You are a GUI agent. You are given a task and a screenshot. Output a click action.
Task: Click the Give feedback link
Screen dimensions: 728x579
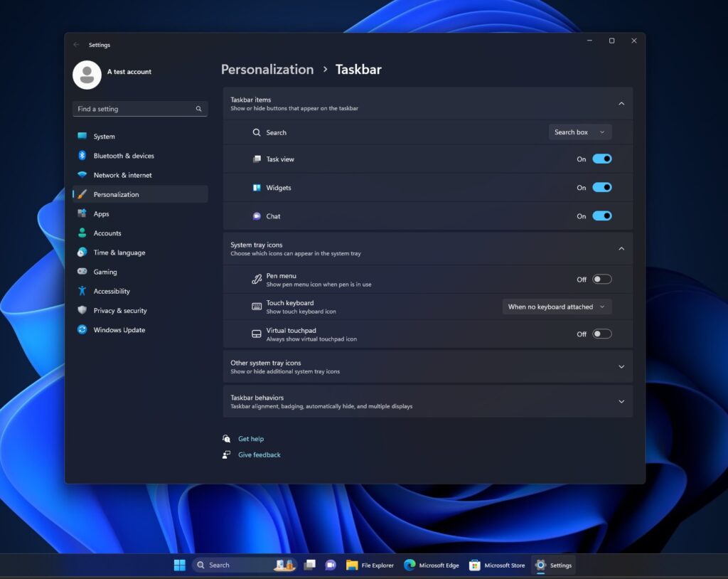pos(259,454)
